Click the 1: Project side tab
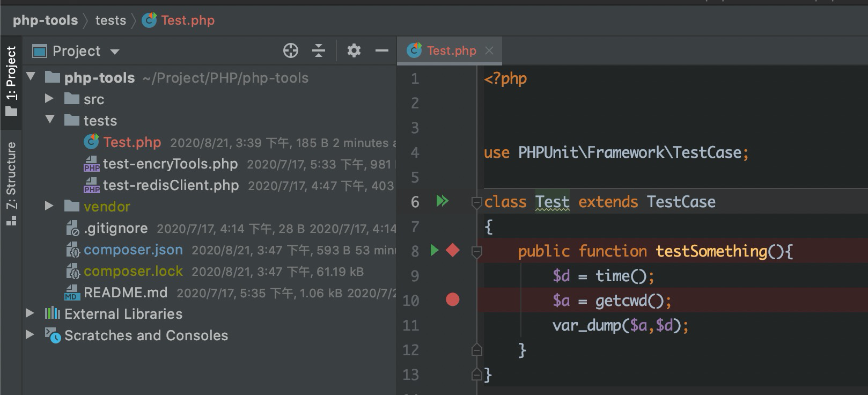 (x=11, y=81)
